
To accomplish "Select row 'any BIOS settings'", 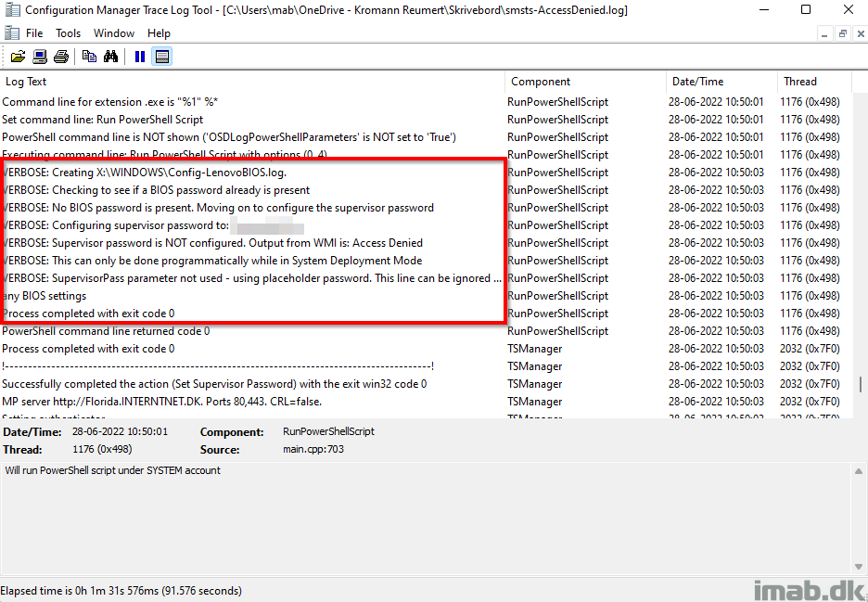I will [x=426, y=296].
